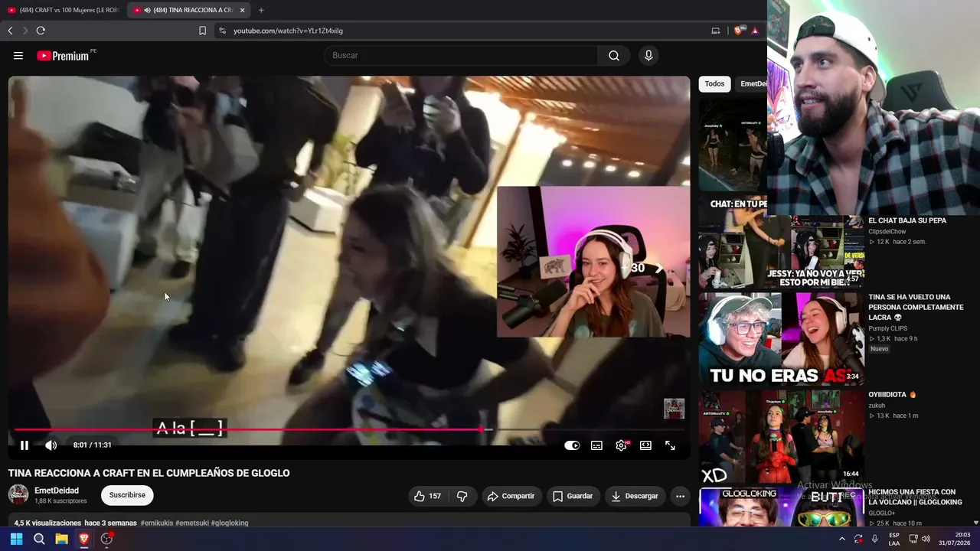
Task: Toggle autoplay switch in the player
Action: tap(572, 445)
